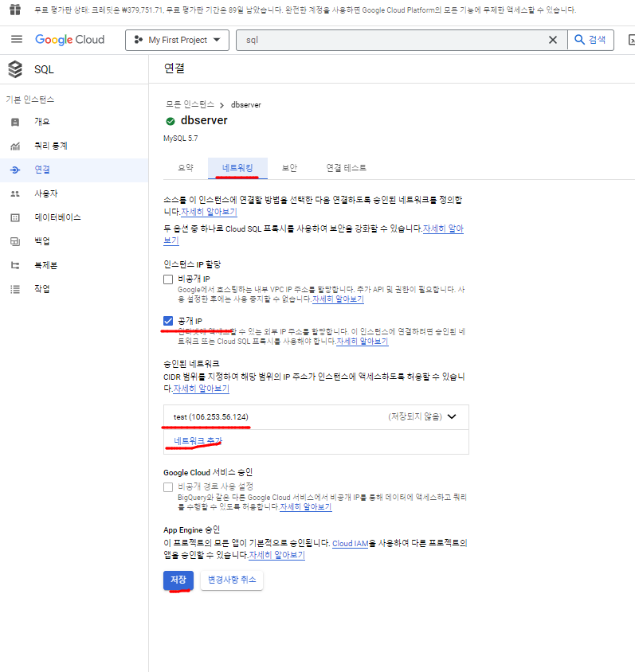
Task: Click the Google Cloud logo
Action: click(x=70, y=40)
